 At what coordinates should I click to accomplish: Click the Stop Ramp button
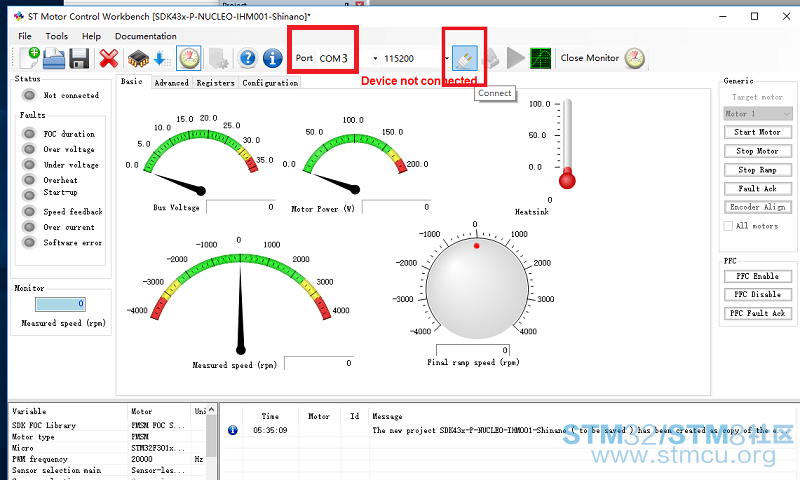point(758,170)
